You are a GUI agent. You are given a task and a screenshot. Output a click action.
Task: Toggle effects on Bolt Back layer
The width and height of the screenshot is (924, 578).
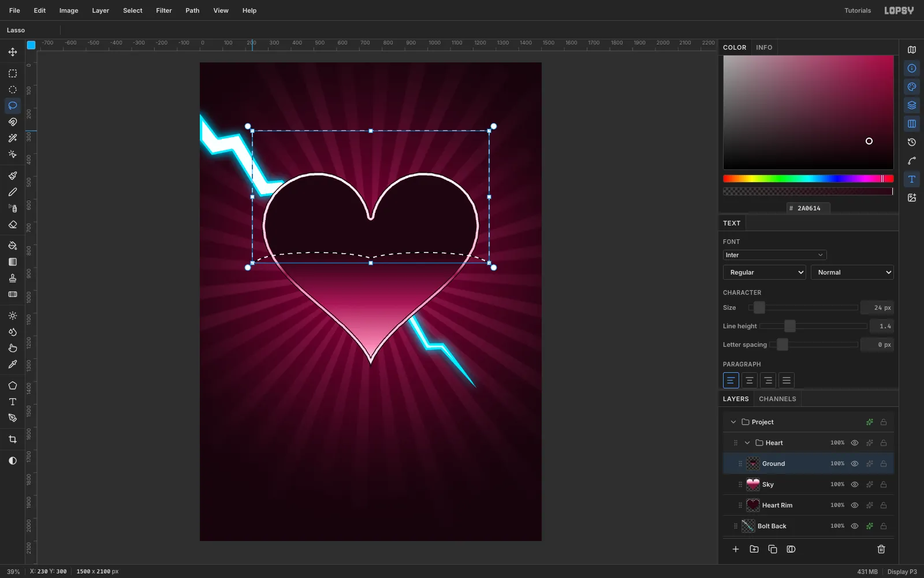click(870, 526)
